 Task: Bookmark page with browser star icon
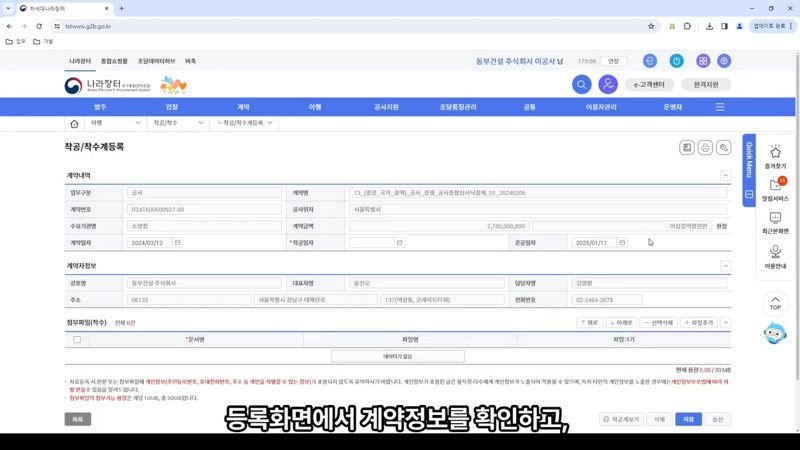pyautogui.click(x=651, y=26)
